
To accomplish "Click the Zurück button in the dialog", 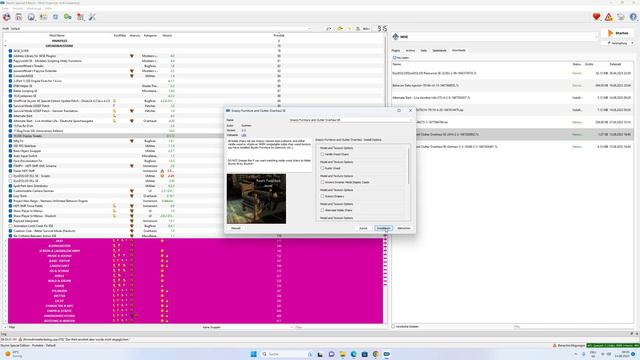I will click(x=363, y=228).
